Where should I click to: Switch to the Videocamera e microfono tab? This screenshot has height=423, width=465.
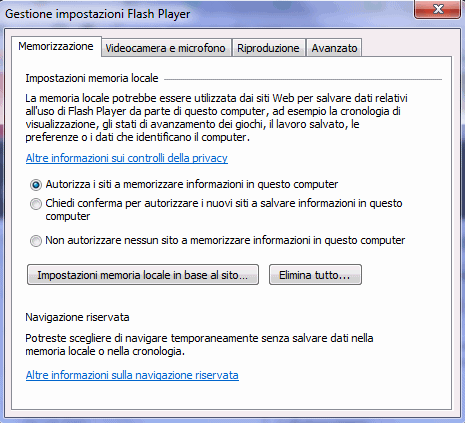(x=166, y=48)
